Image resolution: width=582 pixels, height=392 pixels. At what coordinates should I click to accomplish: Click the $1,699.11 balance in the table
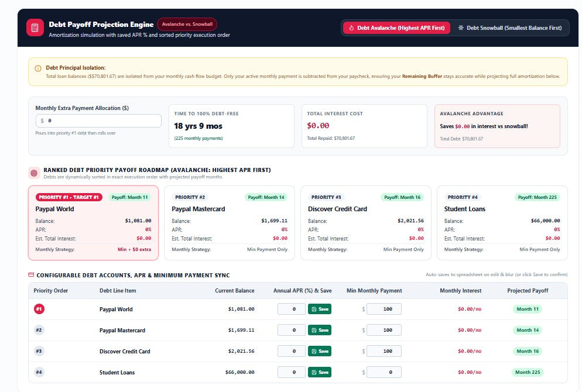click(x=241, y=330)
